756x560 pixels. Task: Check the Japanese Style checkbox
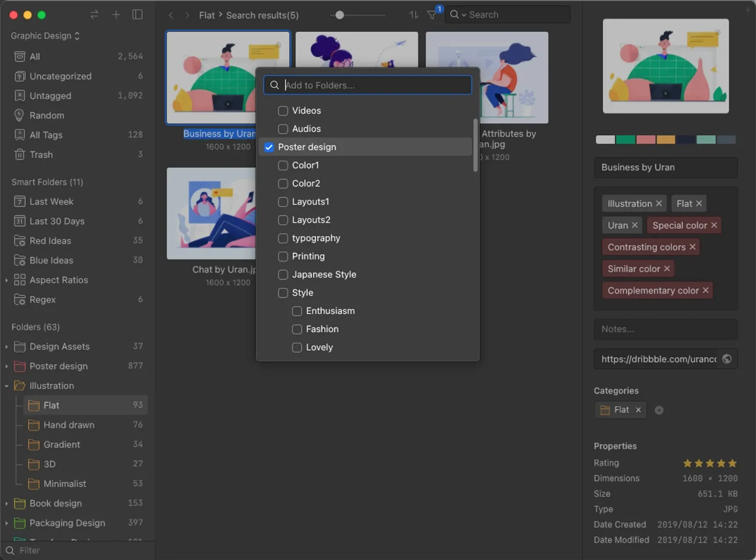pyautogui.click(x=283, y=275)
